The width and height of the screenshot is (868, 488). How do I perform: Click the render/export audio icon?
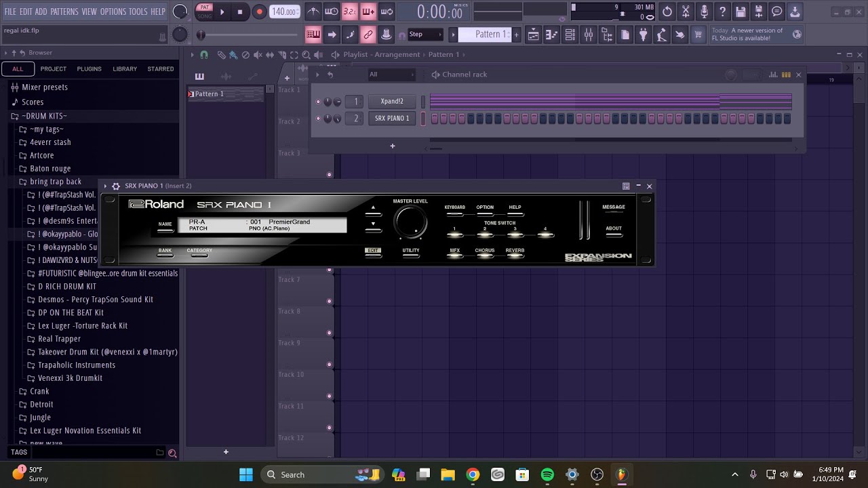[x=759, y=12]
